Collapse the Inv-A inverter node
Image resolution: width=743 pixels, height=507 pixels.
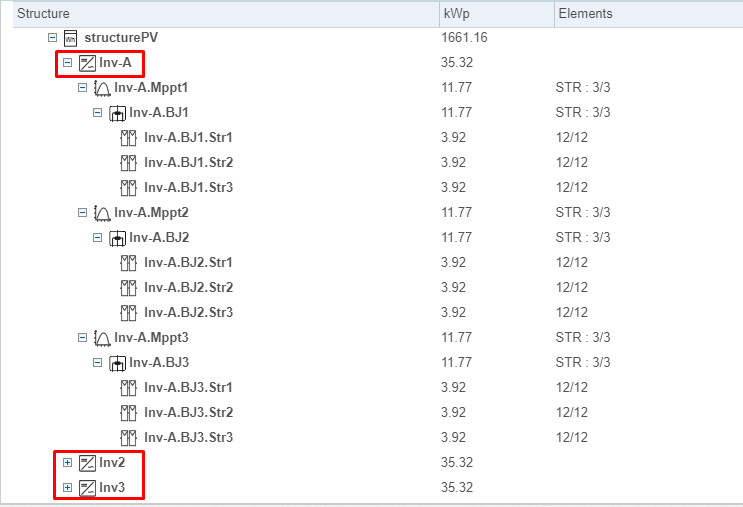click(x=68, y=63)
